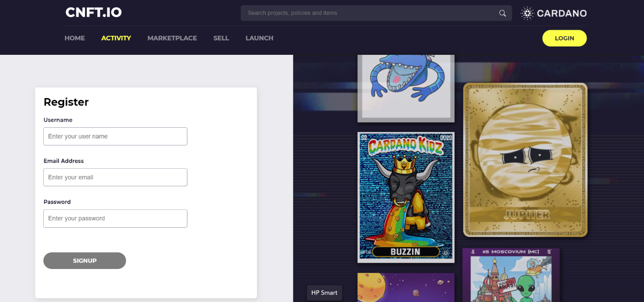
Task: Open the HOME nav item
Action: [x=75, y=38]
